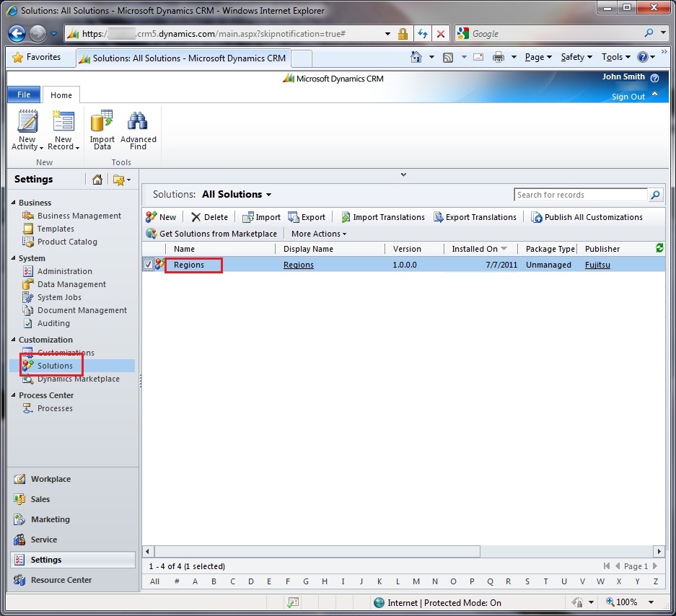This screenshot has width=676, height=616.
Task: Click the Export solution toolbar button
Action: [x=307, y=217]
